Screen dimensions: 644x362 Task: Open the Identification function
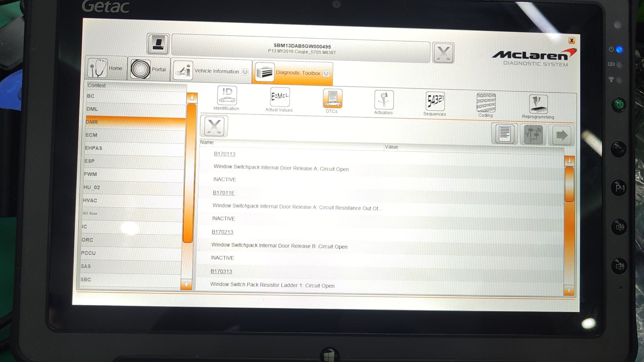(227, 98)
